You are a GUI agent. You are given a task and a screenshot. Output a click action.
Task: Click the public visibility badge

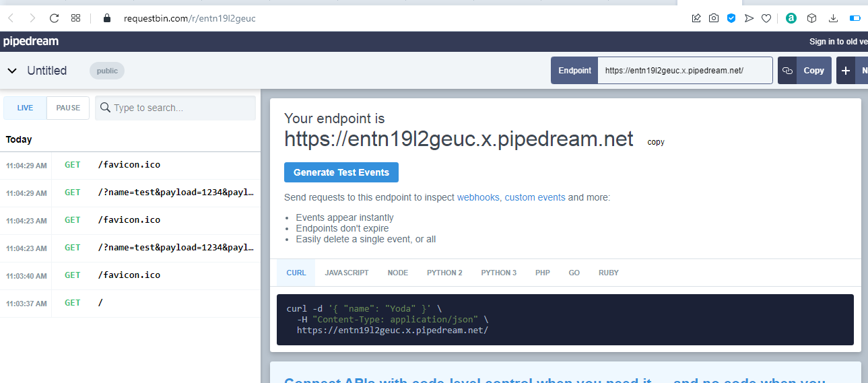pos(107,71)
